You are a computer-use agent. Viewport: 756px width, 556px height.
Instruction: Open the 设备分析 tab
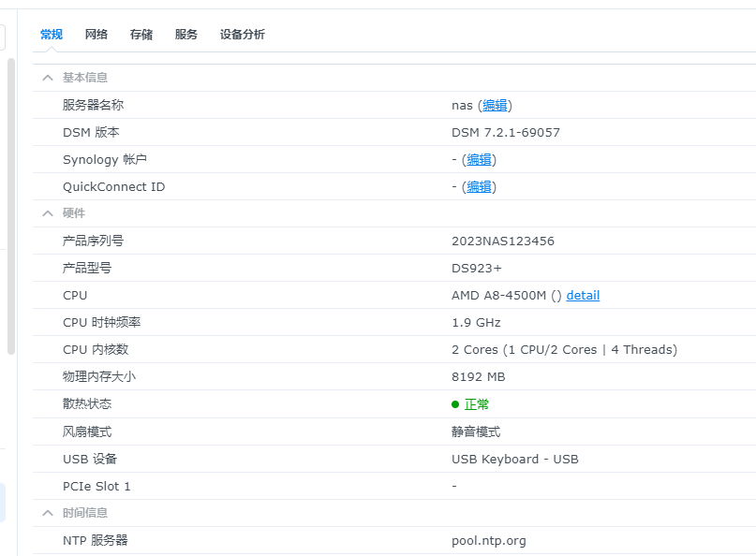pos(242,34)
